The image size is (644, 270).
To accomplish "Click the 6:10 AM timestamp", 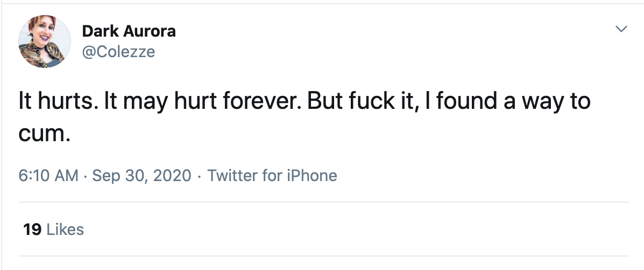I will [x=48, y=176].
